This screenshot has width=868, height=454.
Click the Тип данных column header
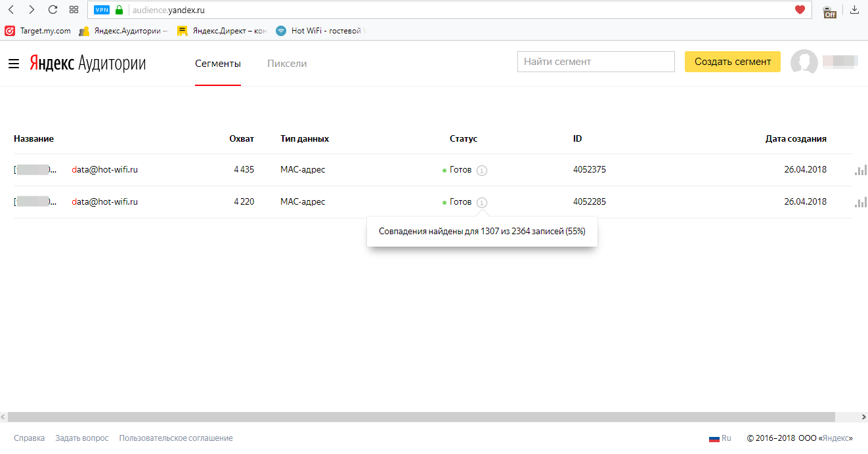(305, 138)
